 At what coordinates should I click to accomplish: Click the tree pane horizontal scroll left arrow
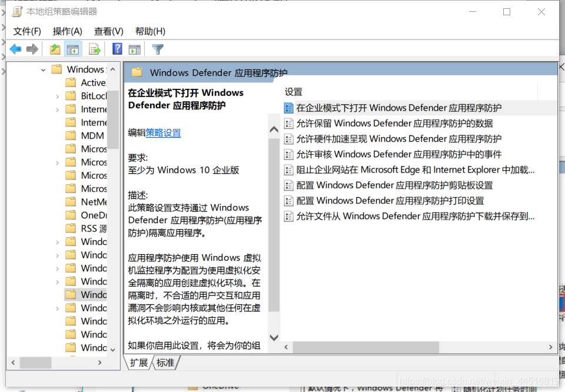pyautogui.click(x=14, y=363)
